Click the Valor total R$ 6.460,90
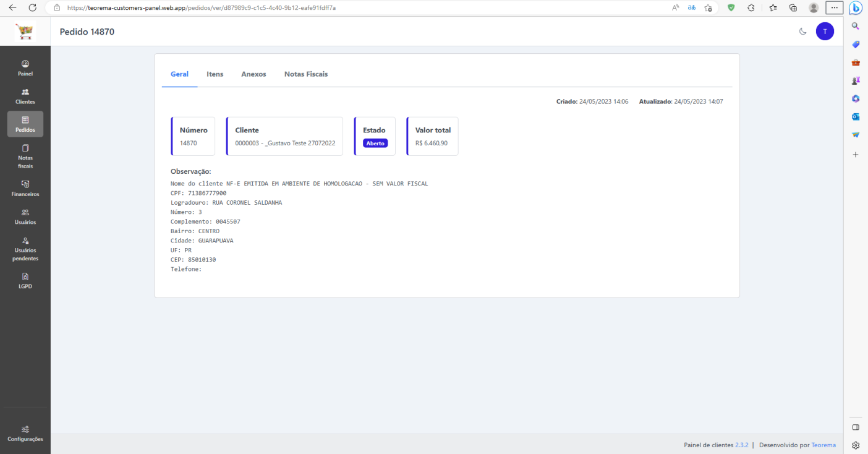This screenshot has width=868, height=454. 432,136
